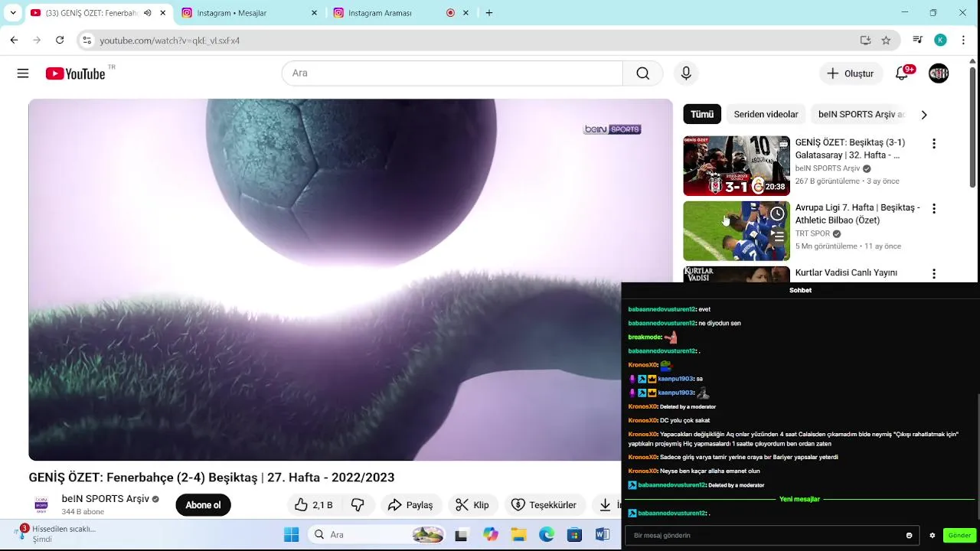Screen dimensions: 980x551
Task: Start voice search with the microphone icon
Action: click(x=686, y=73)
